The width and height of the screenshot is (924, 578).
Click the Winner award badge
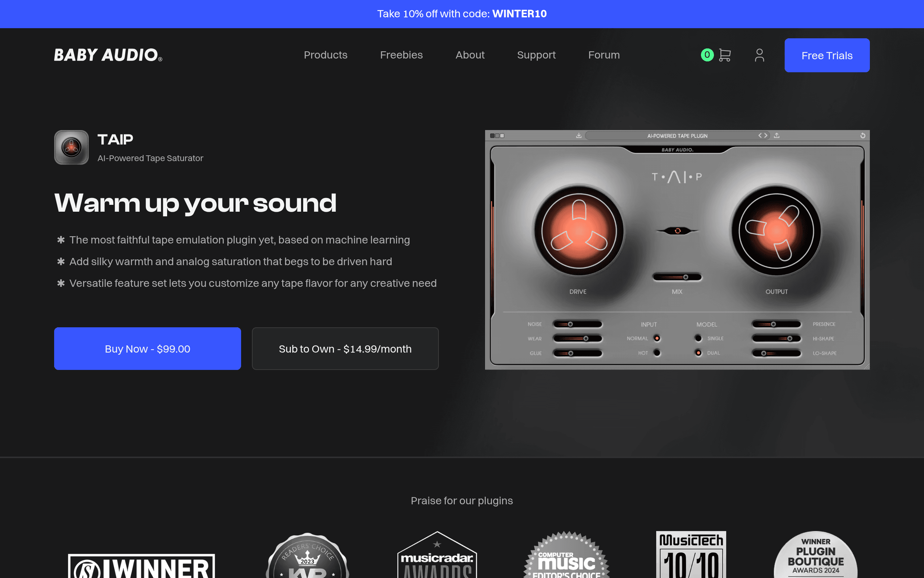(x=141, y=566)
